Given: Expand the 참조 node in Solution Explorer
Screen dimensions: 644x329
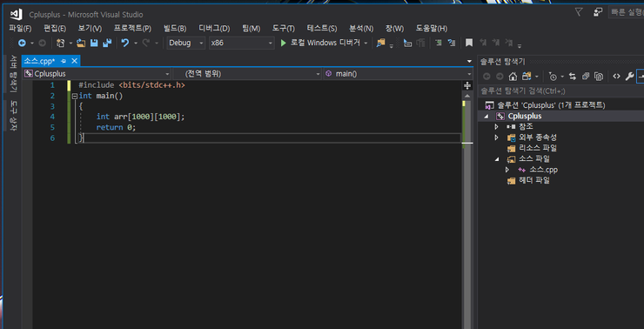Looking at the screenshot, I should pos(497,126).
